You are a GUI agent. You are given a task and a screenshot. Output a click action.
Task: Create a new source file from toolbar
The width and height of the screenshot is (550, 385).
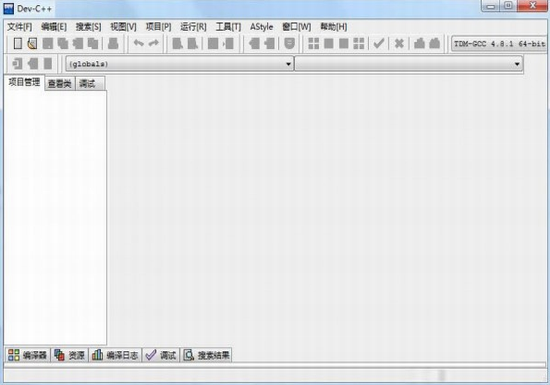(18, 43)
